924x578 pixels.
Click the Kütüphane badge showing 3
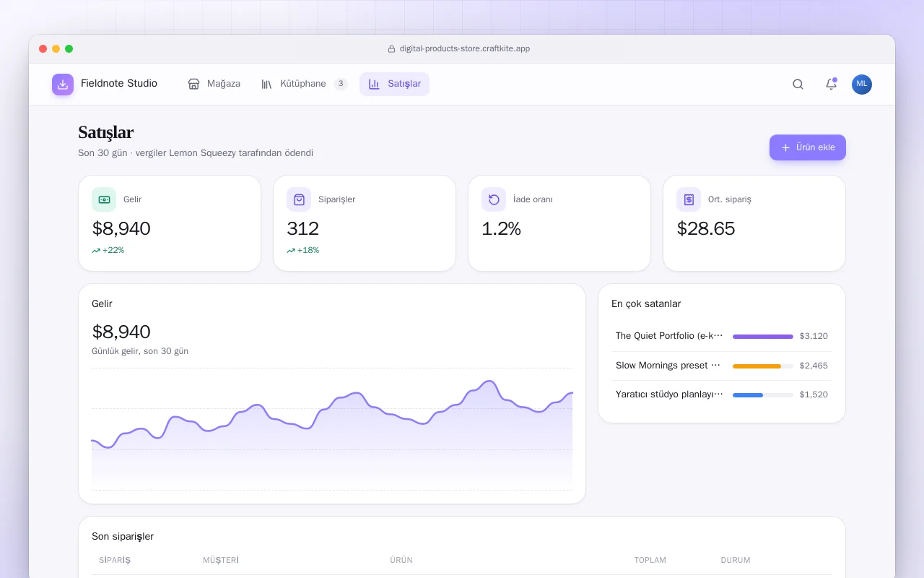click(x=341, y=84)
